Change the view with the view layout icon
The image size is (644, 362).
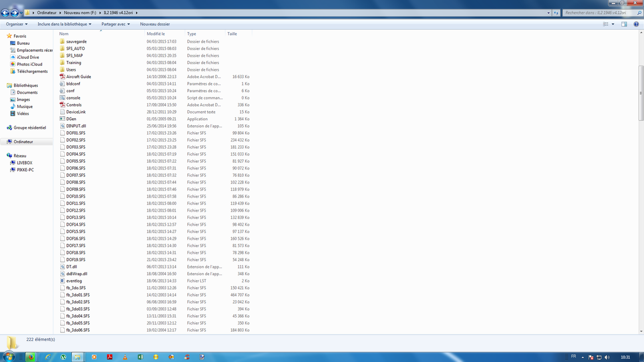tap(607, 24)
